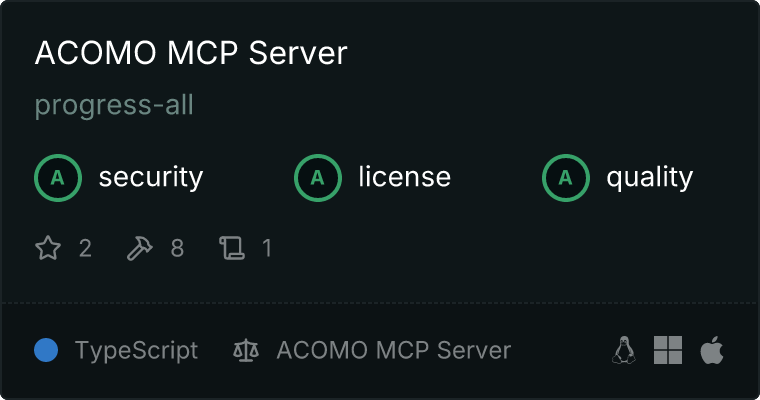Click the license grade A badge
The width and height of the screenshot is (760, 400).
318,178
